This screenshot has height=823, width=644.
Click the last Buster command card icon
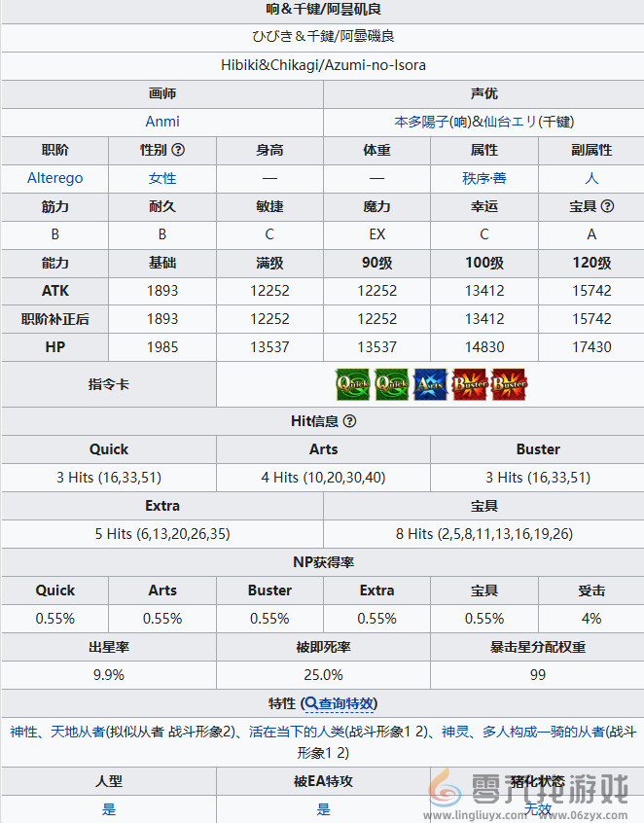509,384
